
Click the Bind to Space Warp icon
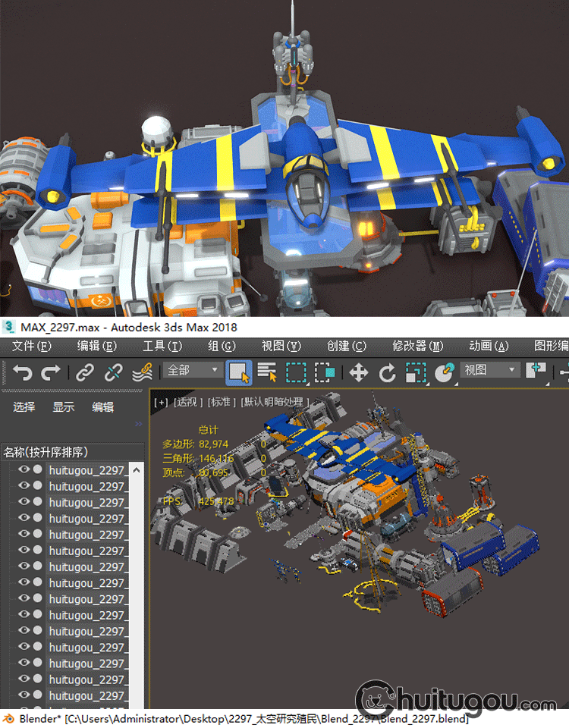click(142, 372)
